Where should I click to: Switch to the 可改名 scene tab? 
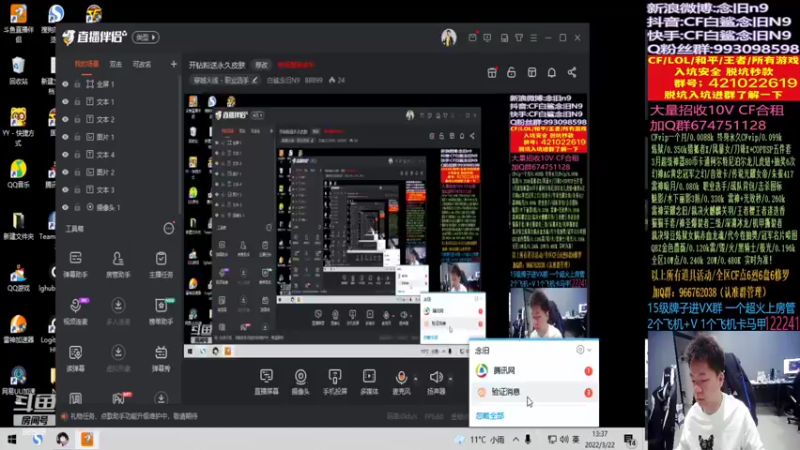142,64
